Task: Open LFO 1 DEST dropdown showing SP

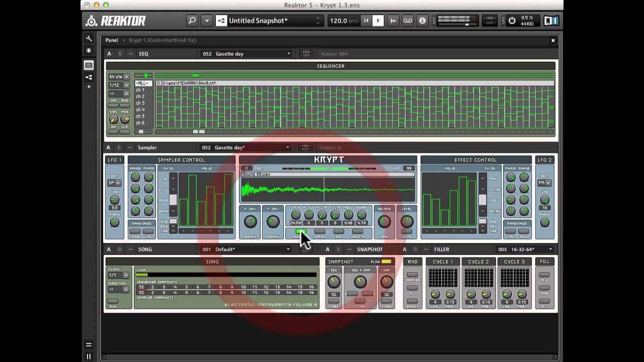Action: 114,183
